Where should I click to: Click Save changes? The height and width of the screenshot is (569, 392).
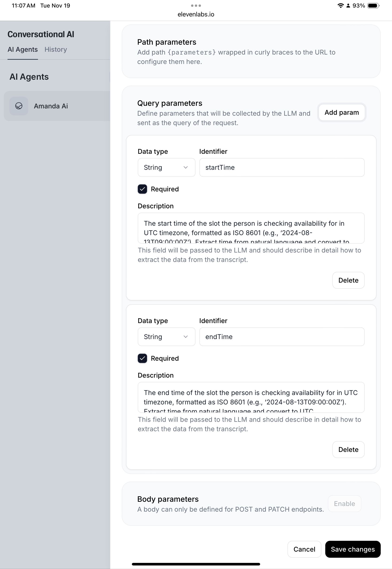(x=353, y=549)
